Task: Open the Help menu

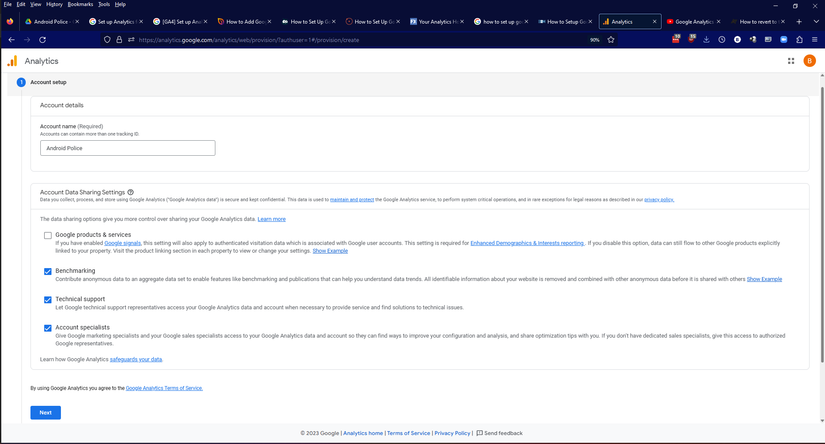Action: [x=120, y=4]
